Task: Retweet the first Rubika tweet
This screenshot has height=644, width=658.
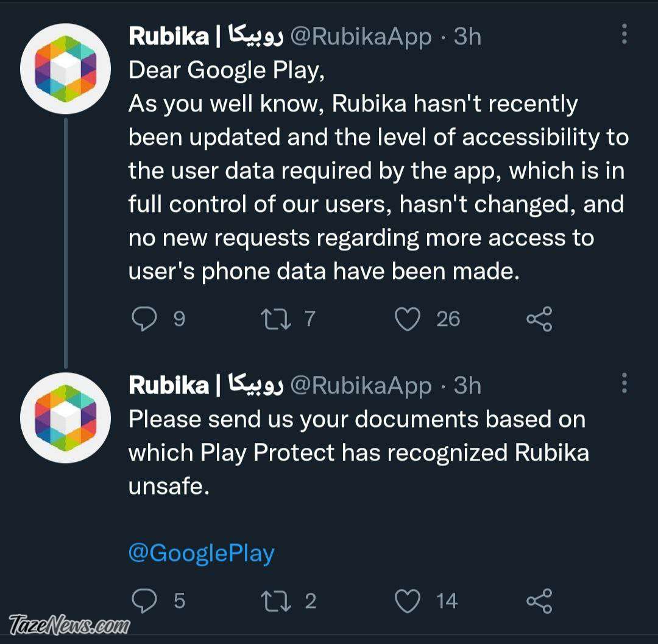Action: click(x=276, y=319)
